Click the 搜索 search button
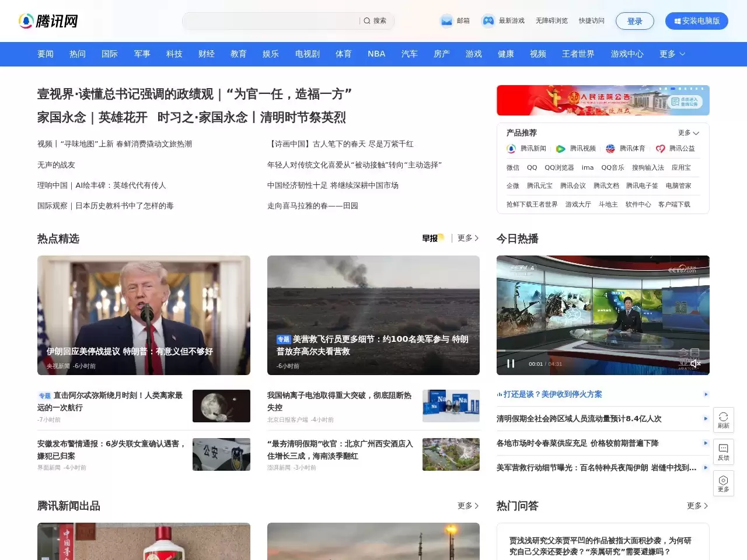Viewport: 747px width, 560px height. 376,21
